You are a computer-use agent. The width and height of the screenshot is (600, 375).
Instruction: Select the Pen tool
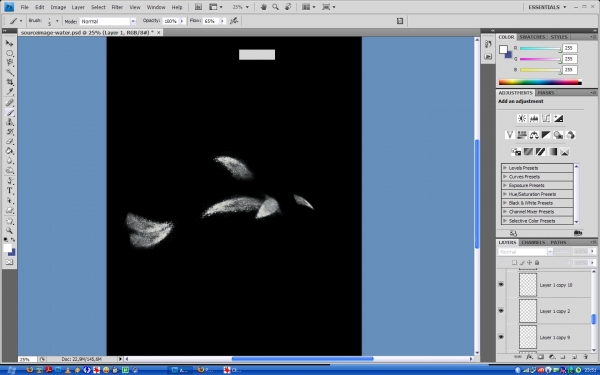pyautogui.click(x=10, y=181)
